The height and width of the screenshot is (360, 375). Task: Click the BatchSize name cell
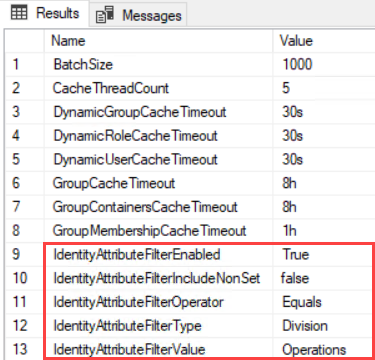coord(158,64)
